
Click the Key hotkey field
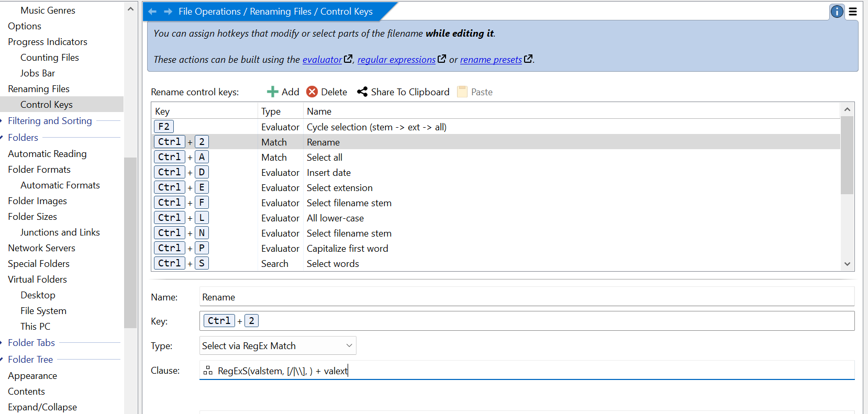click(x=527, y=321)
